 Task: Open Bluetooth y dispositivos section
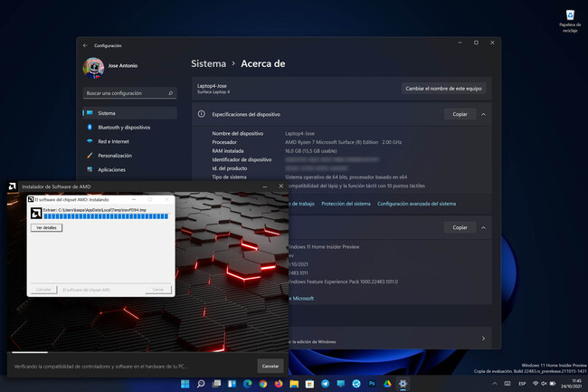(129, 127)
